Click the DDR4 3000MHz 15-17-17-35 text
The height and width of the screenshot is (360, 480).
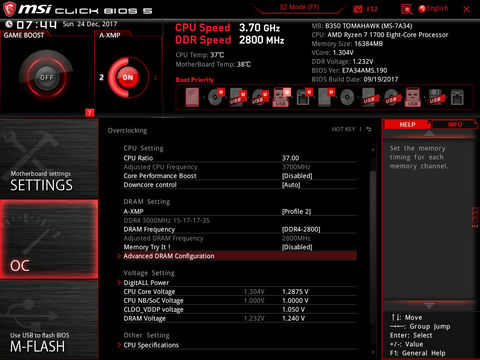pos(167,220)
